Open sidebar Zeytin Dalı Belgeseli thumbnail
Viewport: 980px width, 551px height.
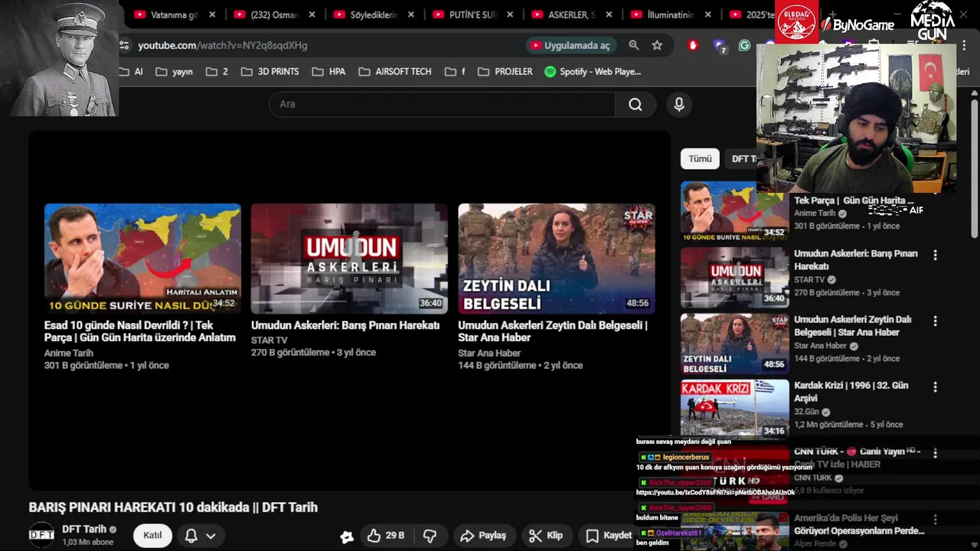(x=735, y=344)
